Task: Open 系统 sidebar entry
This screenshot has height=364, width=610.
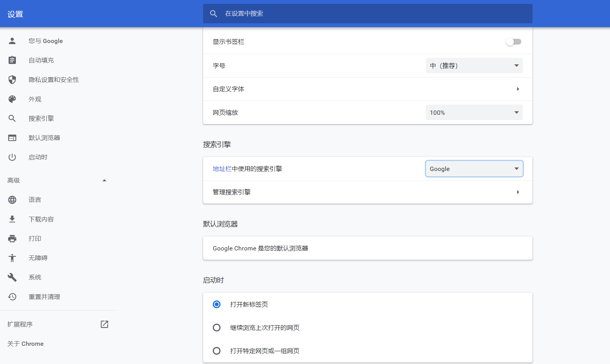Action: click(x=35, y=278)
